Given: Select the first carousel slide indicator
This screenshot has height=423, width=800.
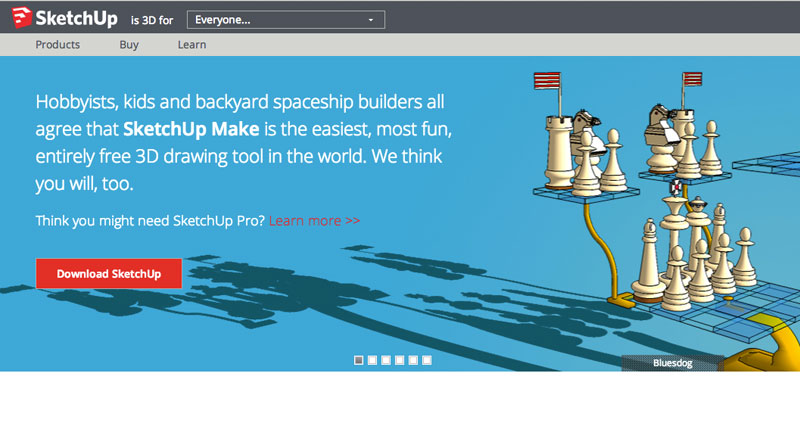Looking at the screenshot, I should [359, 360].
